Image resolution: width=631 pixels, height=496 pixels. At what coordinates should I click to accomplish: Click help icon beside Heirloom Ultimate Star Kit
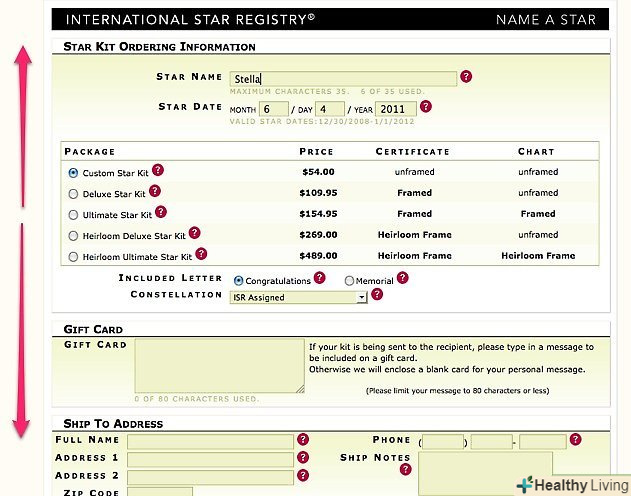point(201,254)
